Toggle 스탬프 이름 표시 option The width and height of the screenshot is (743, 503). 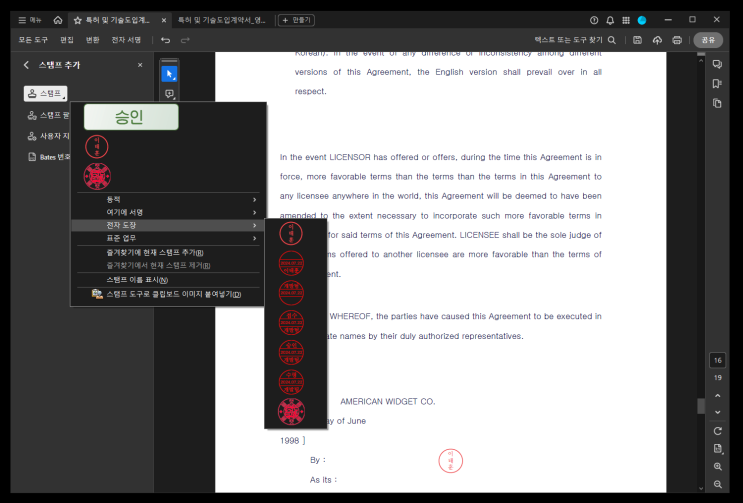coord(137,280)
